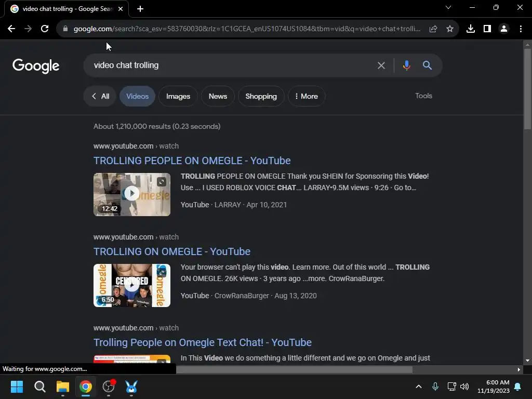Open network settings from the tray
This screenshot has width=532, height=399.
(451, 387)
